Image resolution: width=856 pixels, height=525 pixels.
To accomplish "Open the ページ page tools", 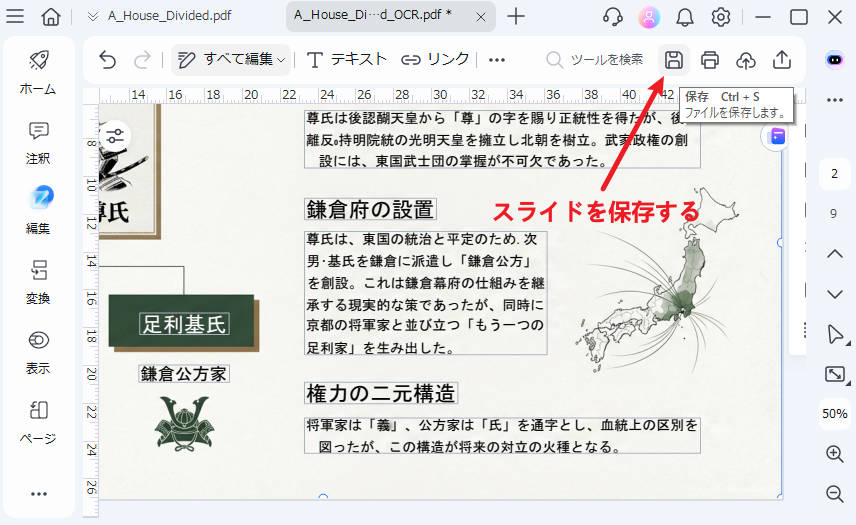I will click(38, 422).
